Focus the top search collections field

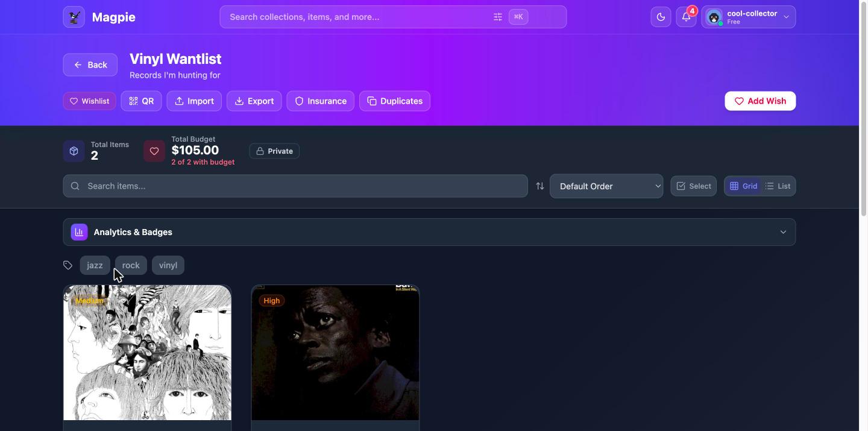click(x=393, y=17)
